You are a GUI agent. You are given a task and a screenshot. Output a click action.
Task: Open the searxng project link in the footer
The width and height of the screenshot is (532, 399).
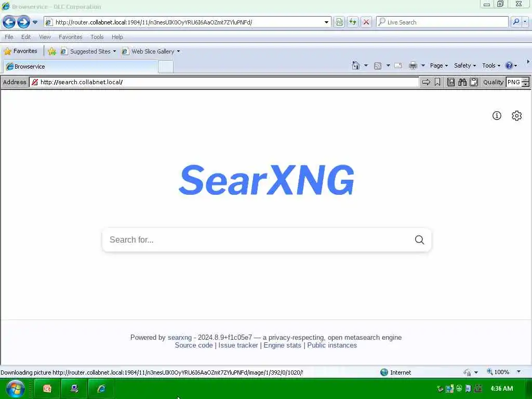[x=180, y=338]
